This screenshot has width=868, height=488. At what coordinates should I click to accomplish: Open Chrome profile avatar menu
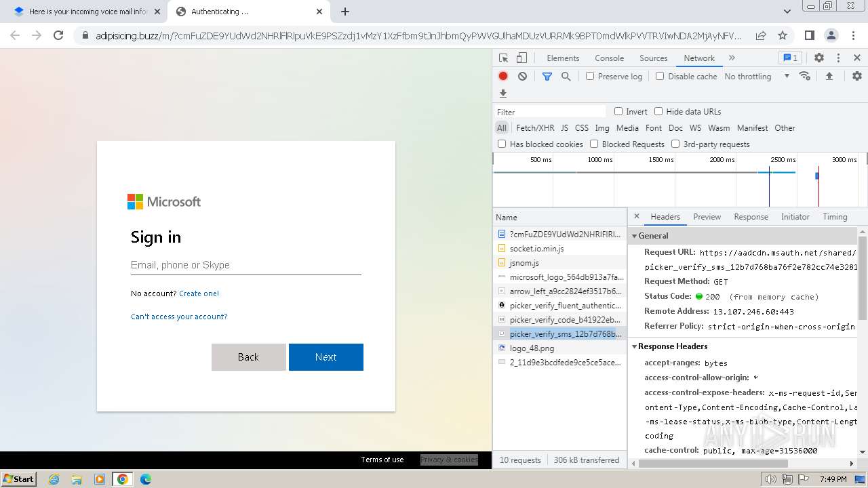pyautogui.click(x=831, y=35)
